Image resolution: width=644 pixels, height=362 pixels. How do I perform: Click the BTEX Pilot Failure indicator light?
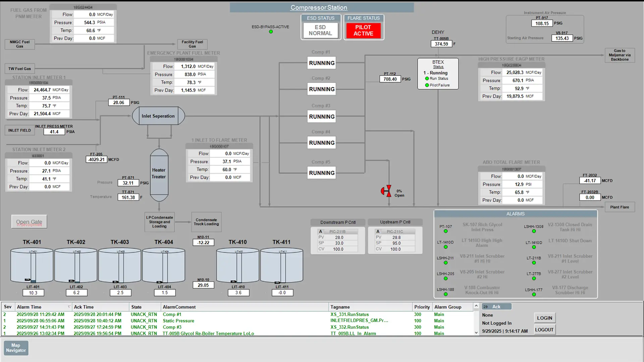click(x=427, y=85)
